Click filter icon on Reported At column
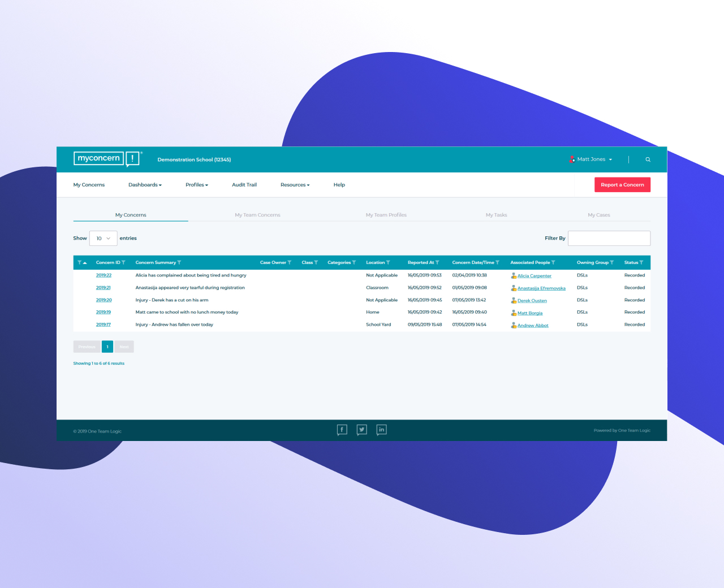This screenshot has height=588, width=724. pyautogui.click(x=437, y=262)
